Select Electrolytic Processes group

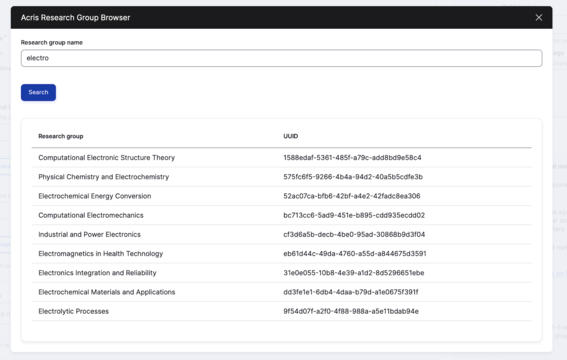pos(73,311)
